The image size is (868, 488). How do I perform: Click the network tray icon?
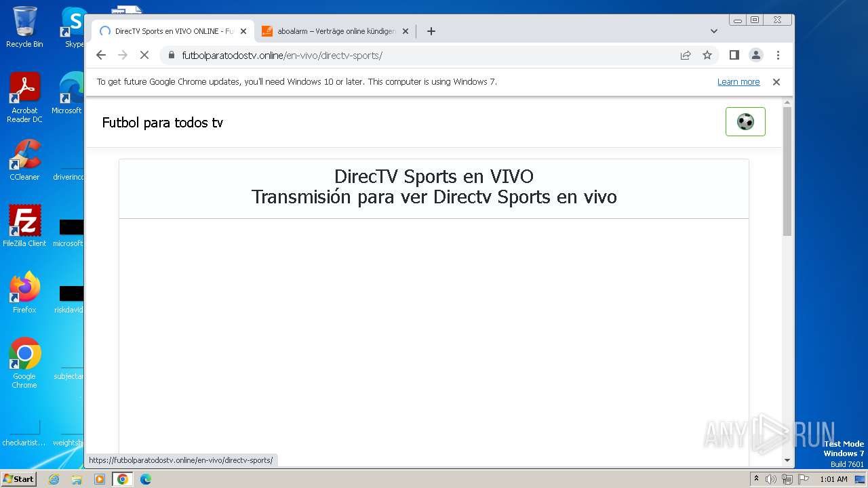click(787, 479)
